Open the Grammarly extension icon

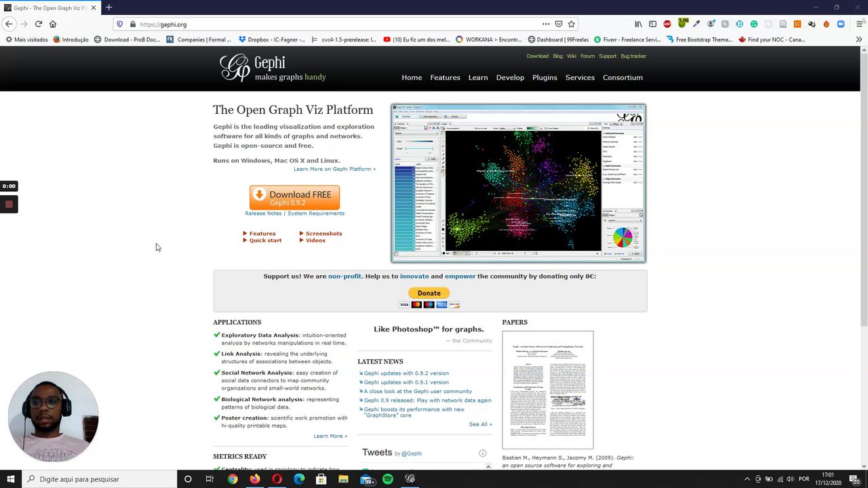click(x=754, y=24)
